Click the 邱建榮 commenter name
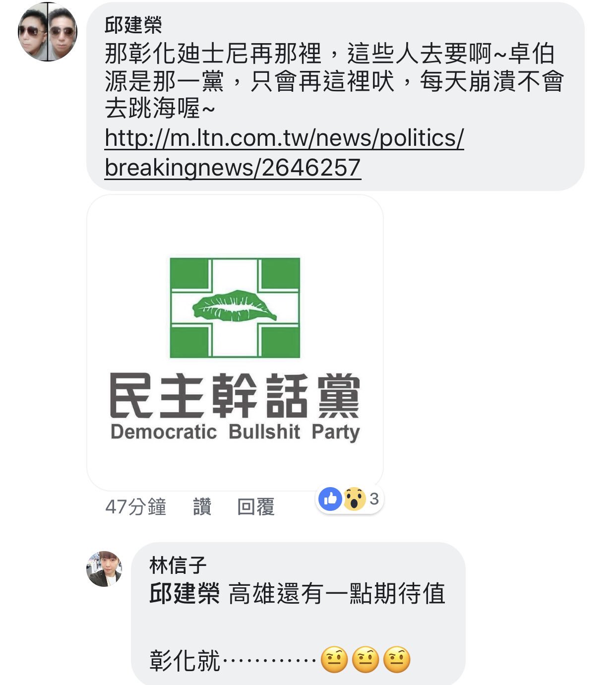616x685 pixels. click(x=133, y=25)
